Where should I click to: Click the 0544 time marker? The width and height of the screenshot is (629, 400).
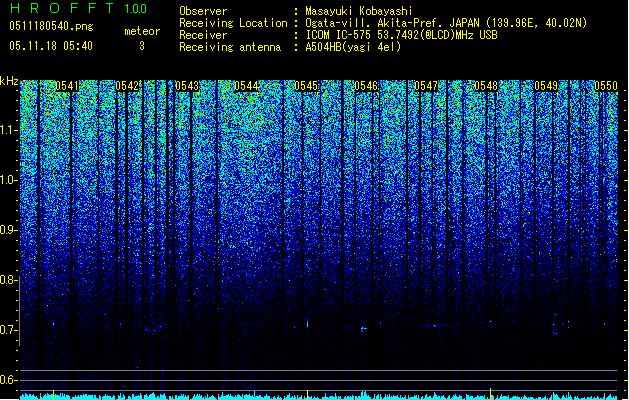pos(246,86)
